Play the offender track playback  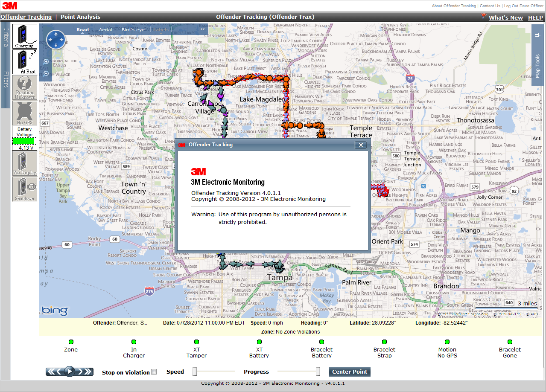[70, 372]
